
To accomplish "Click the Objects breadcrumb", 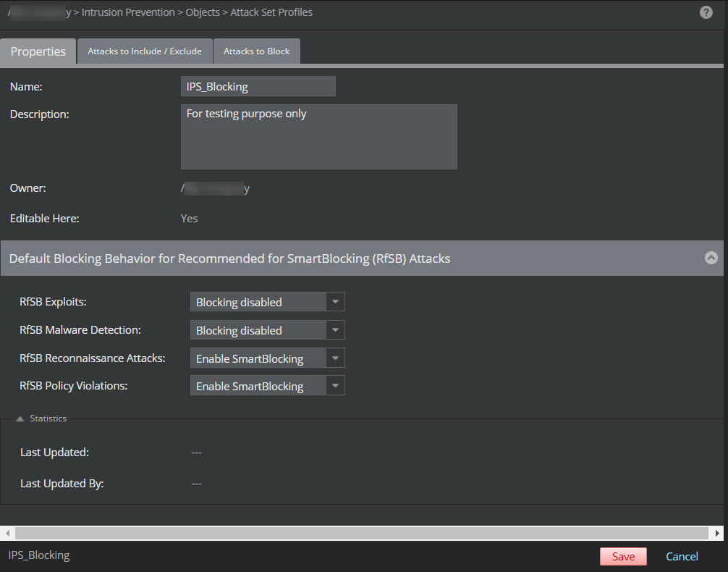I will pyautogui.click(x=203, y=12).
